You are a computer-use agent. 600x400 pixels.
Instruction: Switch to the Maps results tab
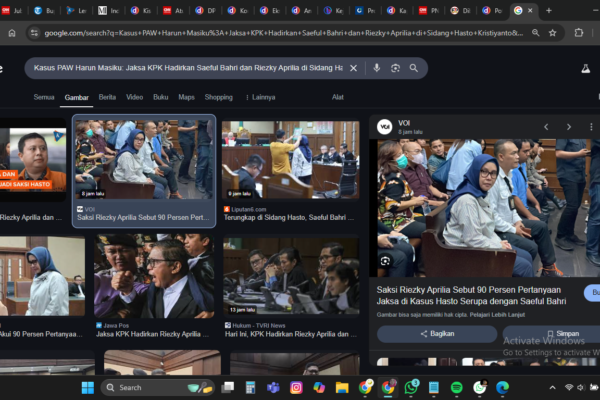pyautogui.click(x=186, y=97)
